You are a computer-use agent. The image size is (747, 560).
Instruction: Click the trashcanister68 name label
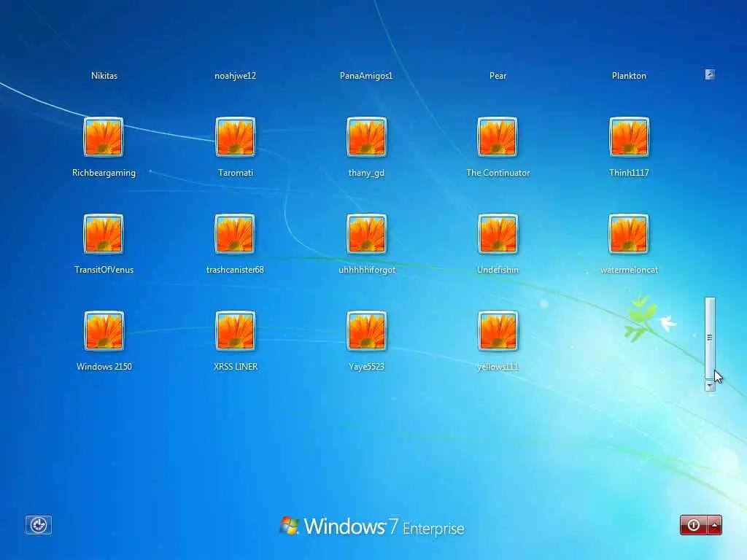tap(235, 270)
